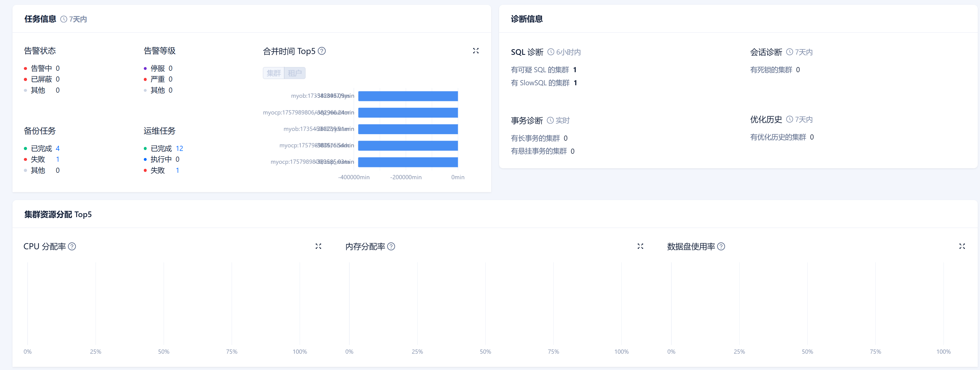Viewport: 980px width, 370px height.
Task: Click the bar labeled -383585.03min
Action: pyautogui.click(x=408, y=162)
